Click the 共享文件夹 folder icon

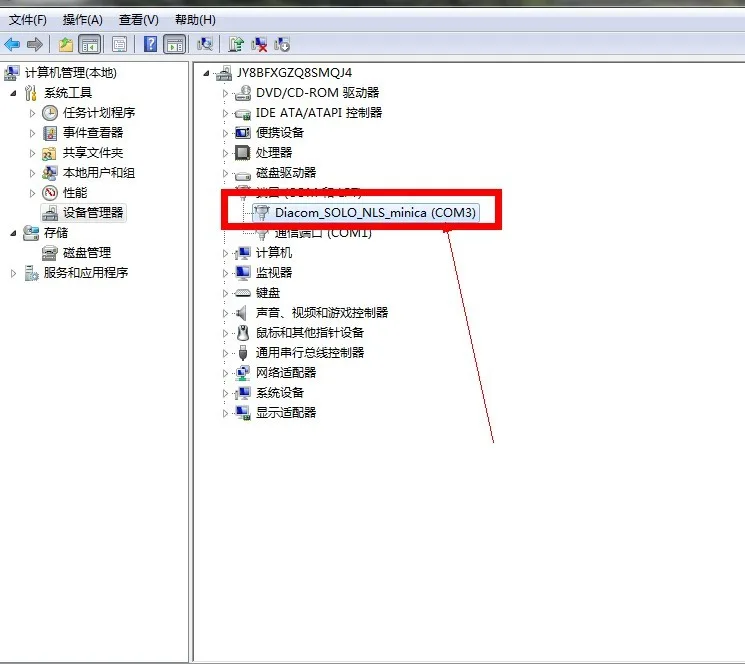(x=49, y=153)
